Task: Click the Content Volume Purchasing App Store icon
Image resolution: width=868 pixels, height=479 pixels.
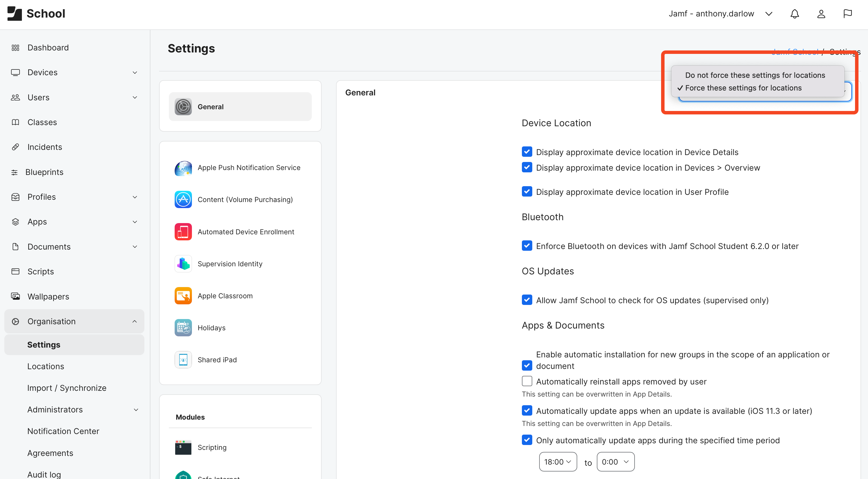Action: (x=183, y=199)
